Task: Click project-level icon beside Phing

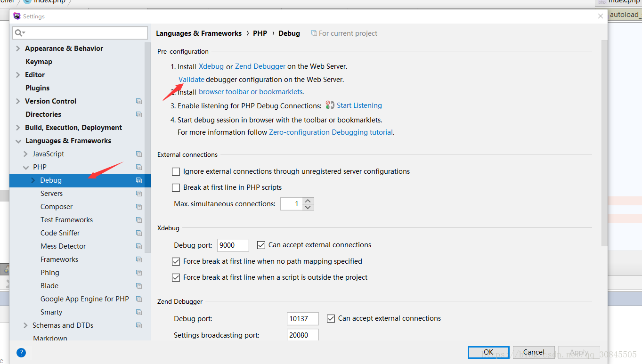Action: [139, 273]
